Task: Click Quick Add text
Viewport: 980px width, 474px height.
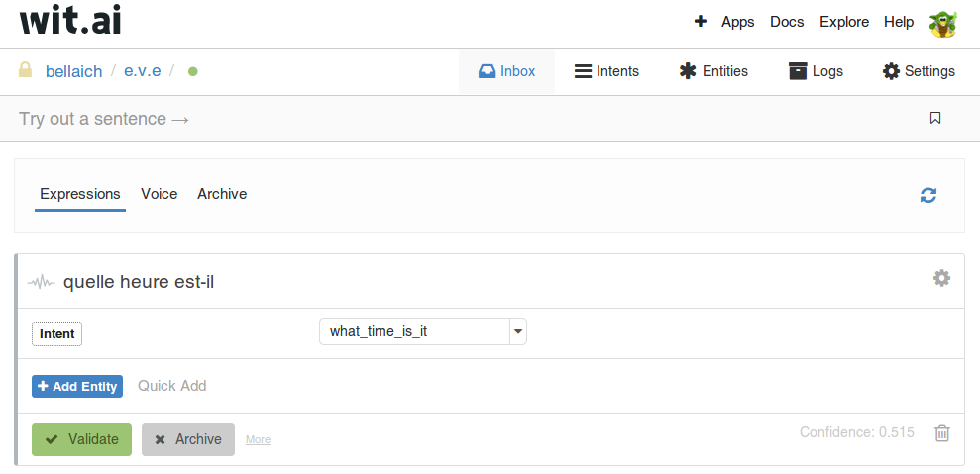Action: (171, 386)
